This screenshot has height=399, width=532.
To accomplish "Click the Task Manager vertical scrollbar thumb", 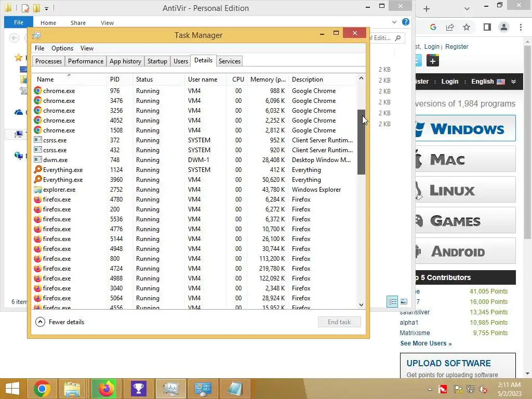I will [361, 142].
